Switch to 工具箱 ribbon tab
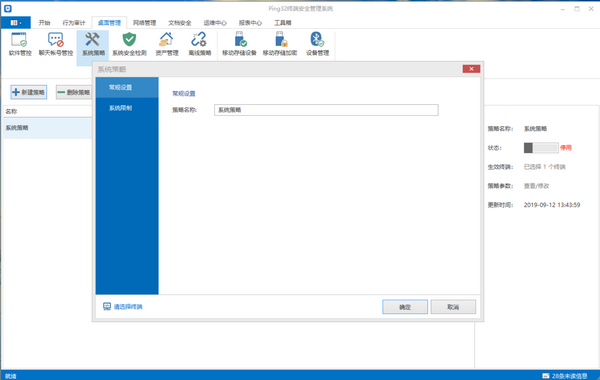 (x=283, y=23)
